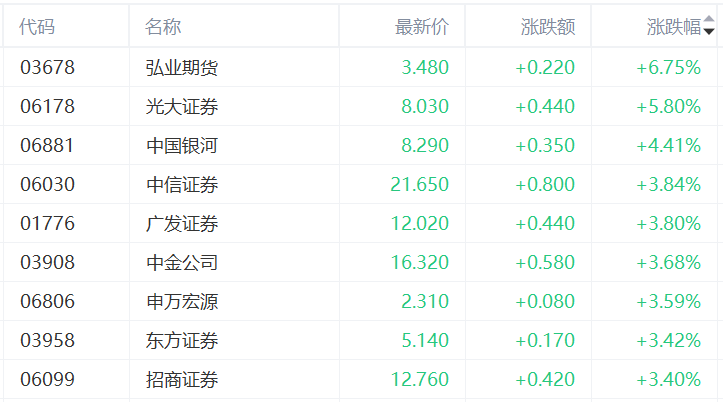Select stock name 招商证券

(x=182, y=380)
